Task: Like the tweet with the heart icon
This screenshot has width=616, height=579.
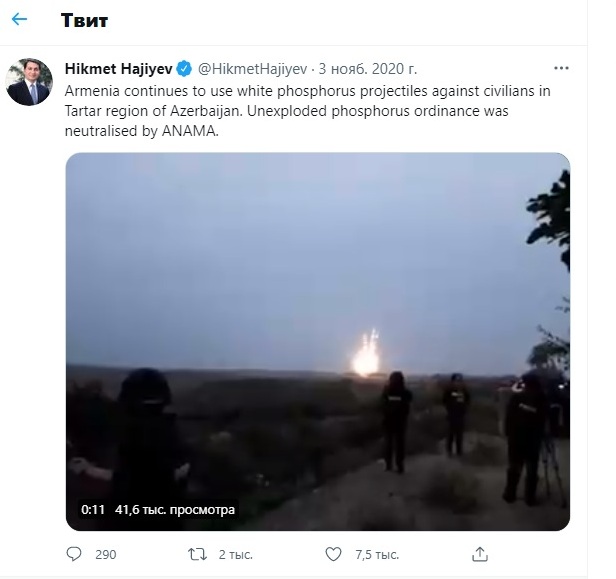Action: [x=334, y=553]
